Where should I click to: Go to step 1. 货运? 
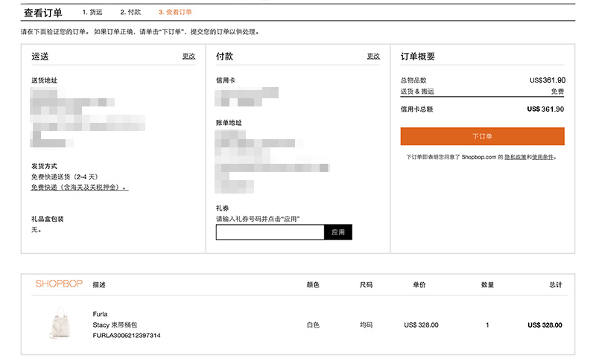(x=92, y=12)
